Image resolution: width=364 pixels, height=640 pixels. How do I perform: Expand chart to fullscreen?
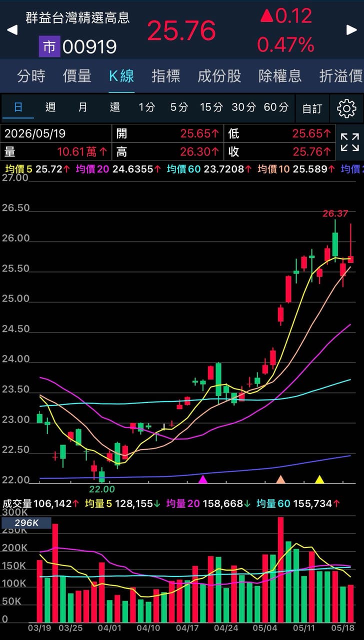pyautogui.click(x=349, y=142)
